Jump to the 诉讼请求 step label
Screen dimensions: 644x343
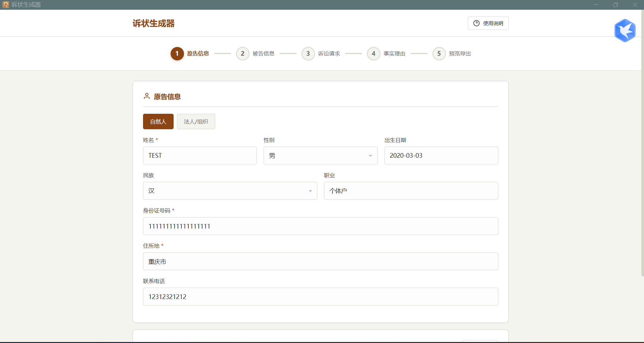329,54
